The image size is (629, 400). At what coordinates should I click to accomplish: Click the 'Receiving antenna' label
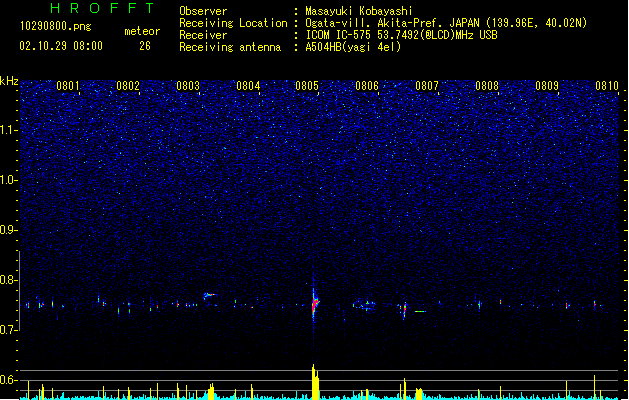[x=230, y=47]
